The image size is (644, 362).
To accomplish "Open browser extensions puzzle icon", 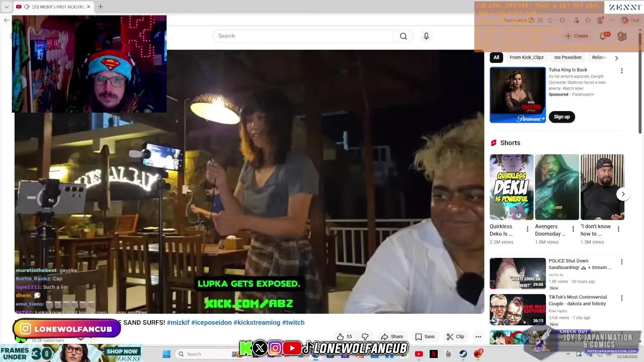I will [x=562, y=20].
